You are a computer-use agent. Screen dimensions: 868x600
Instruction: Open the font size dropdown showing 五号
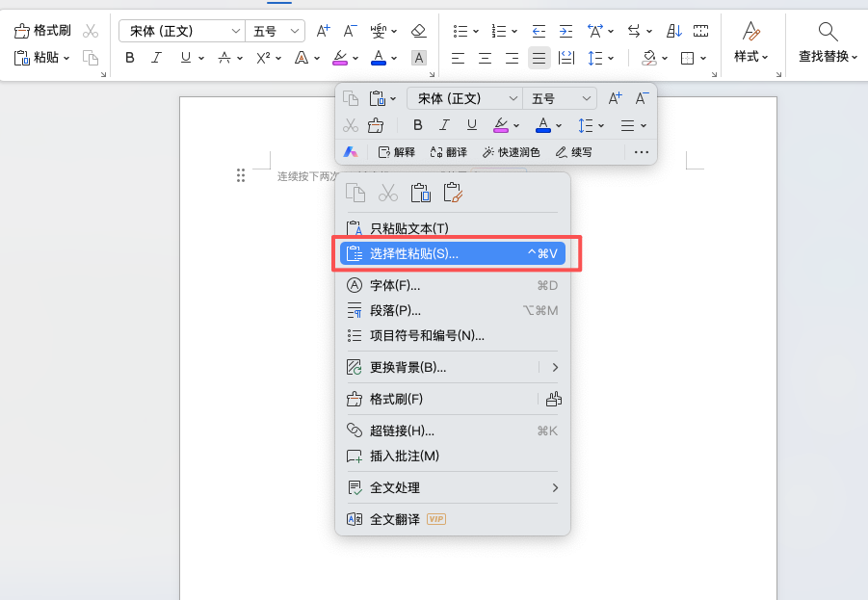point(273,30)
